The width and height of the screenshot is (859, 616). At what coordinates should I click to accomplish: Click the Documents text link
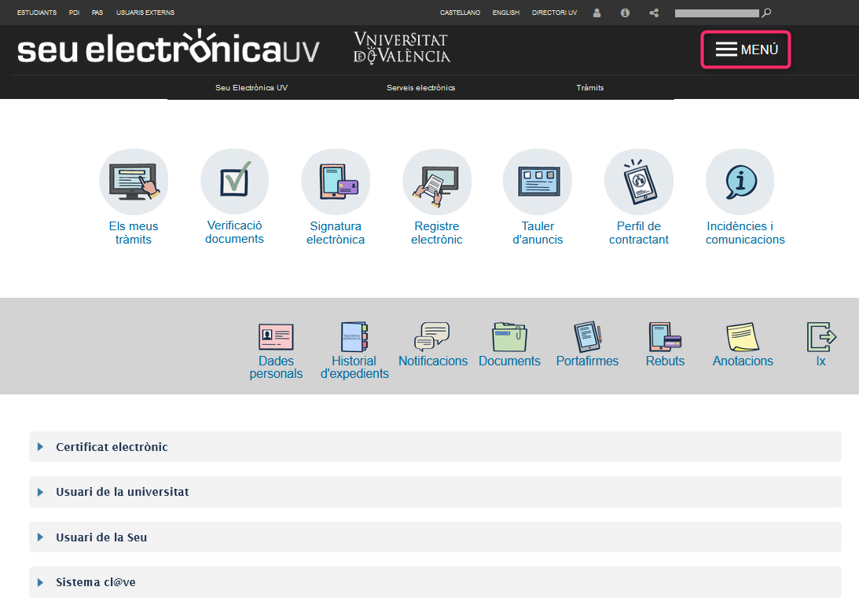[x=509, y=361]
